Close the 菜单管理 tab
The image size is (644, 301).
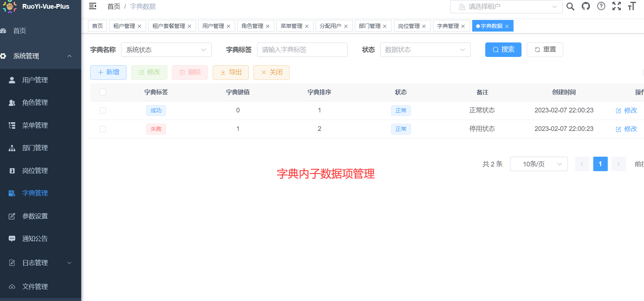coord(307,26)
